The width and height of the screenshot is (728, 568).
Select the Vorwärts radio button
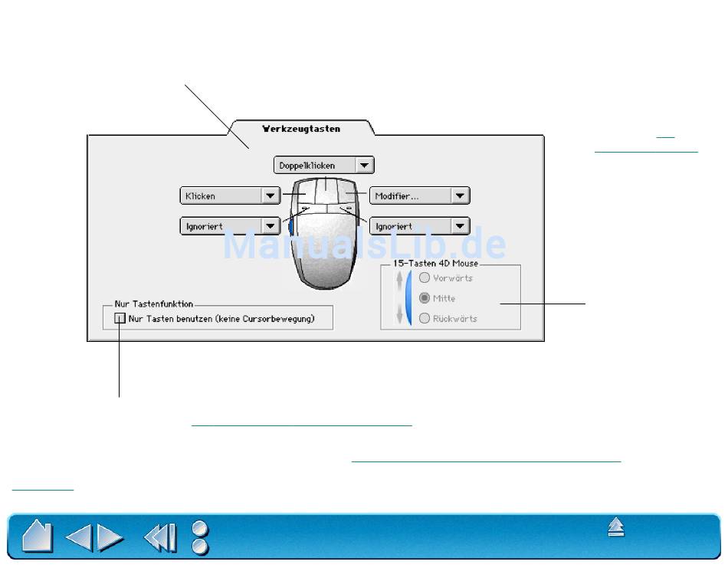pos(424,278)
